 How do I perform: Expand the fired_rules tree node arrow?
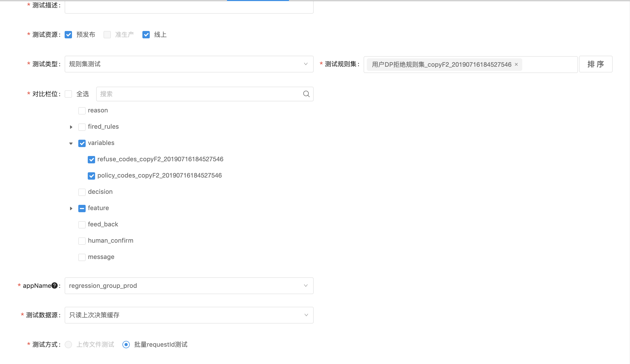71,127
